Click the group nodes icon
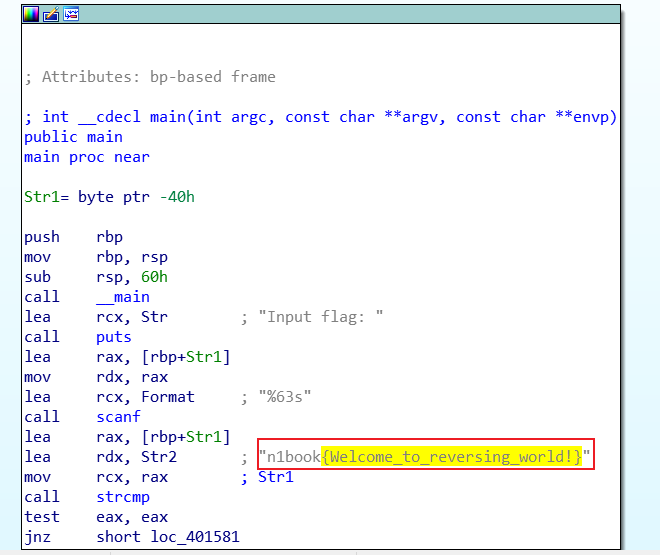This screenshot has height=555, width=660. (x=71, y=14)
